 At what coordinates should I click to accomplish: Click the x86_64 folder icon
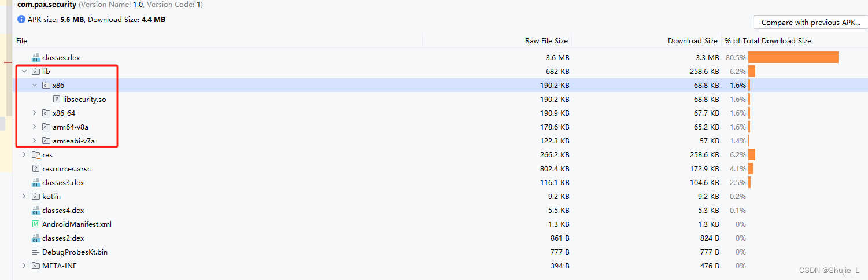point(46,113)
